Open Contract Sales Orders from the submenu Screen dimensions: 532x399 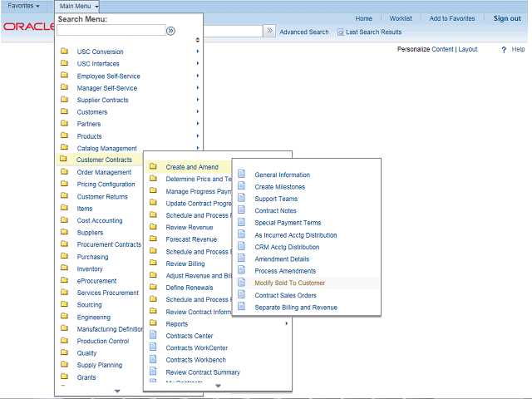(x=285, y=295)
